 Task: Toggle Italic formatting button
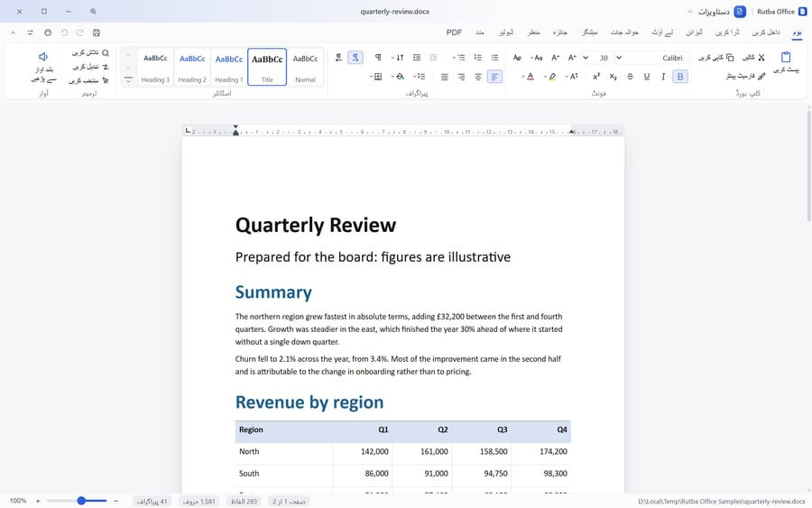663,77
